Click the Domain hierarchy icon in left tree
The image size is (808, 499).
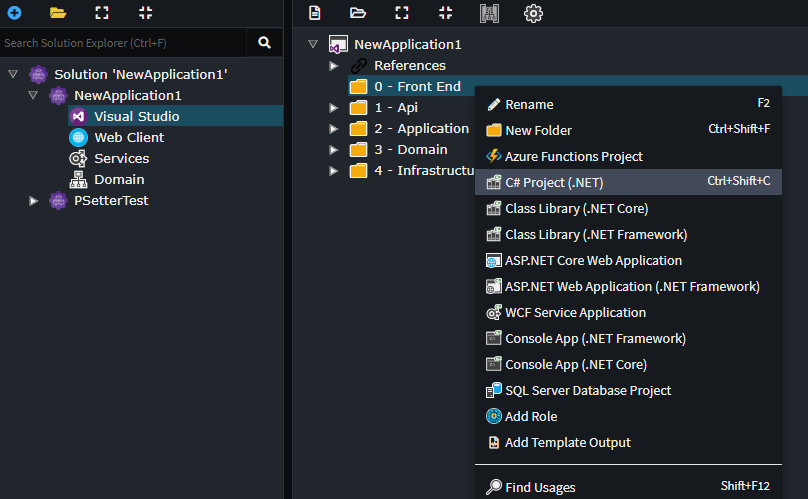click(78, 179)
